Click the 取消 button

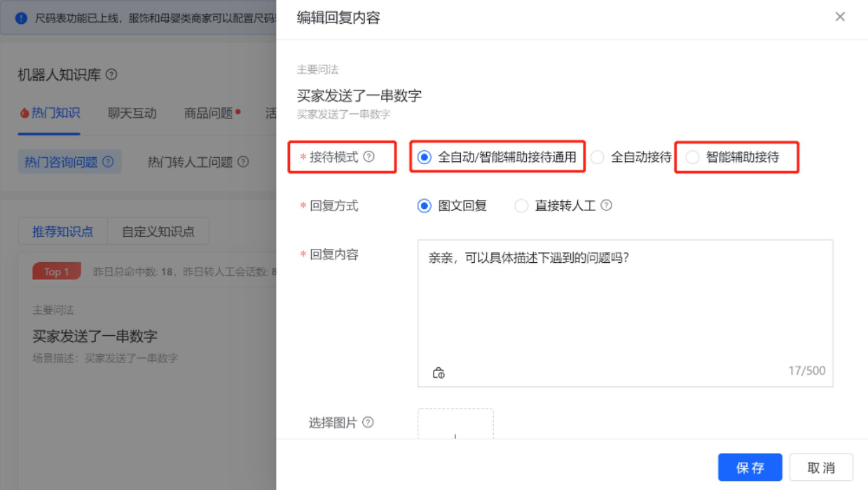pyautogui.click(x=821, y=468)
